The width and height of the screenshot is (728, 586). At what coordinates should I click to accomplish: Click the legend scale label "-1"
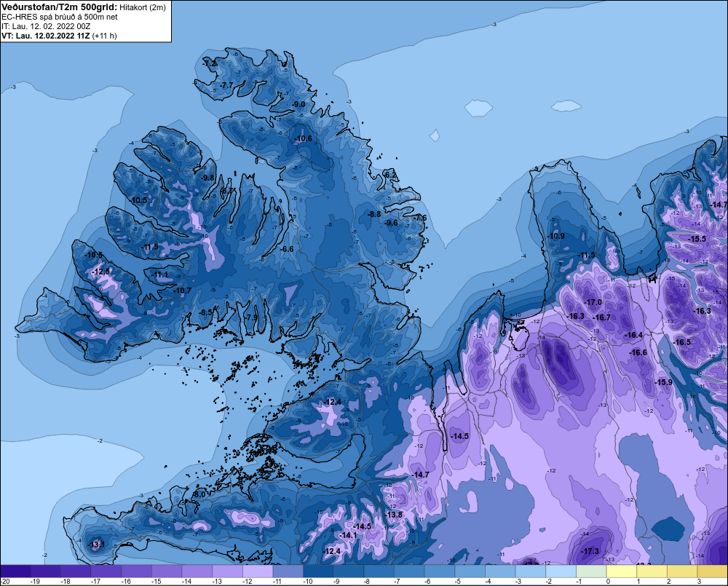579,582
